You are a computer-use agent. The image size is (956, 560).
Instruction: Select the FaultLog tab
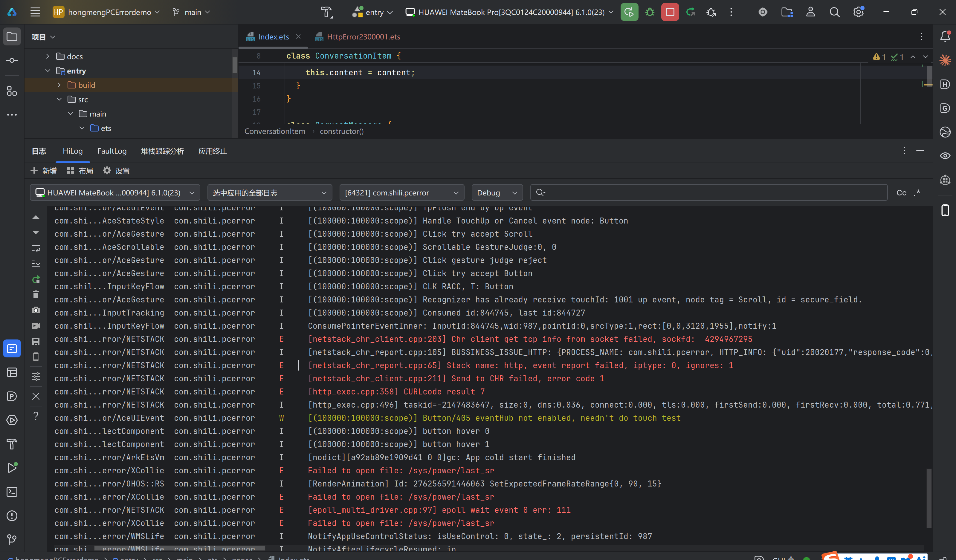coord(112,151)
